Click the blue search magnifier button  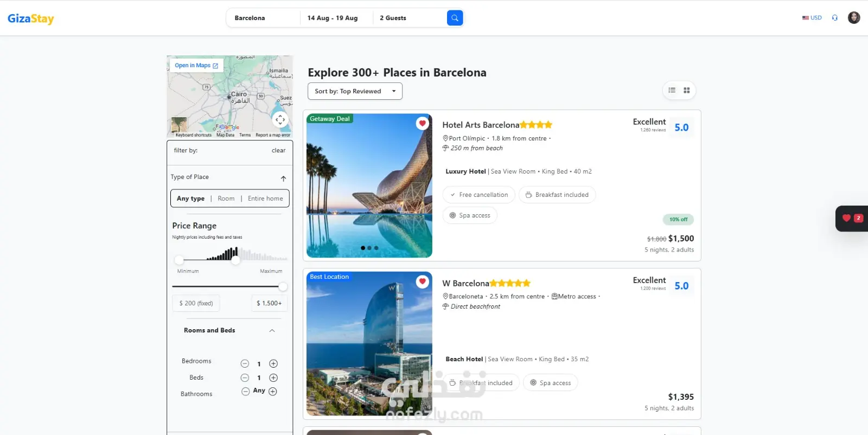(x=455, y=18)
